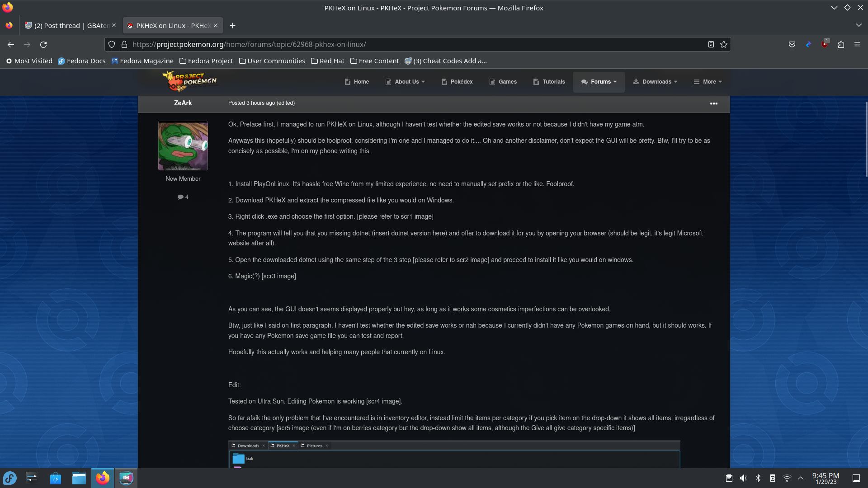This screenshot has width=868, height=488.
Task: Open volume control in system tray
Action: click(x=744, y=478)
